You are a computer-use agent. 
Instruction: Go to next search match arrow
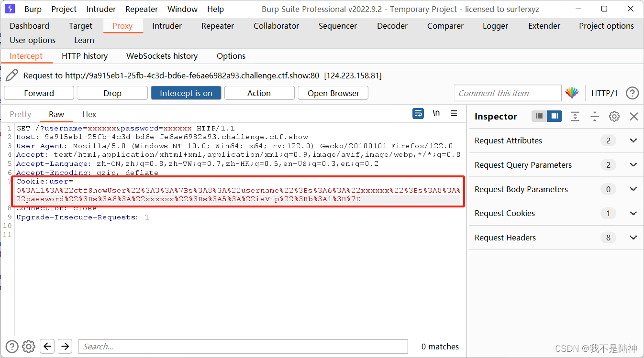tap(65, 347)
